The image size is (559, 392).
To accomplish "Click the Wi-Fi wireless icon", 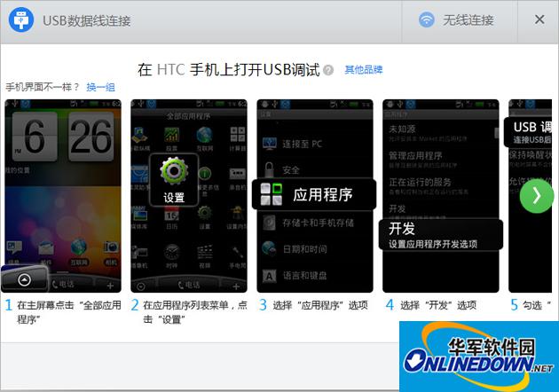I will coord(427,20).
